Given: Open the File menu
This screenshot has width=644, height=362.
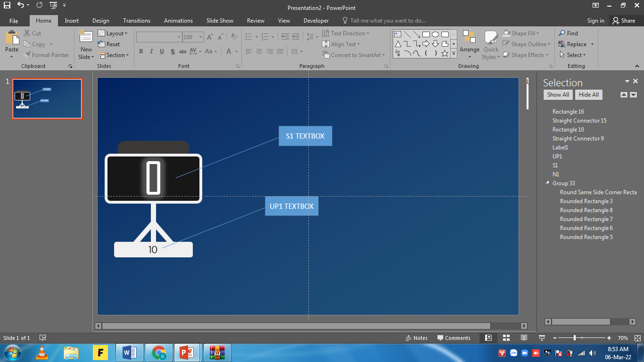Looking at the screenshot, I should (x=14, y=21).
